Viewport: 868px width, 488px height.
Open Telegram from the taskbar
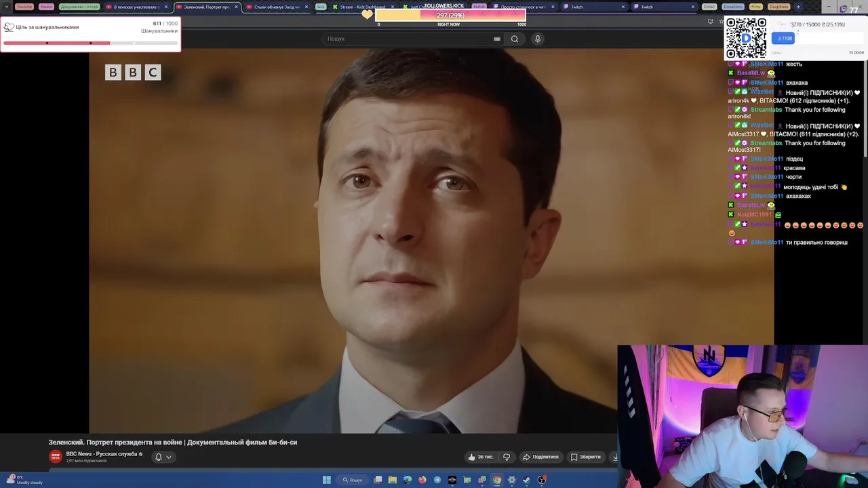[437, 480]
